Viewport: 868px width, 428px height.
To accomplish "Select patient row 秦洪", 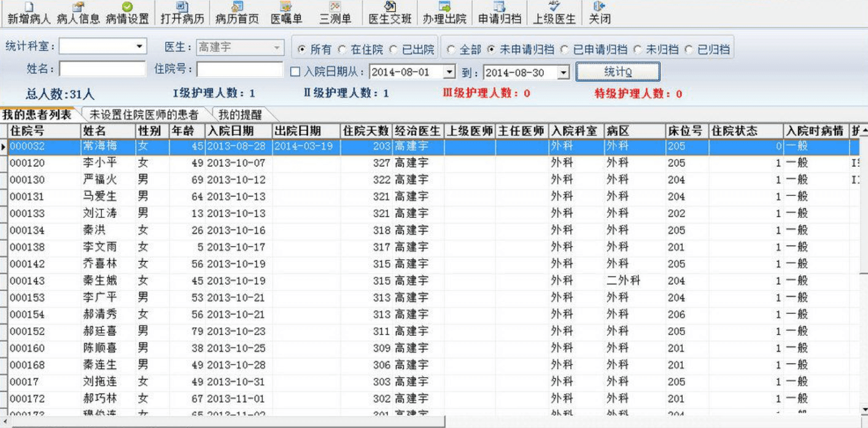I will click(433, 230).
